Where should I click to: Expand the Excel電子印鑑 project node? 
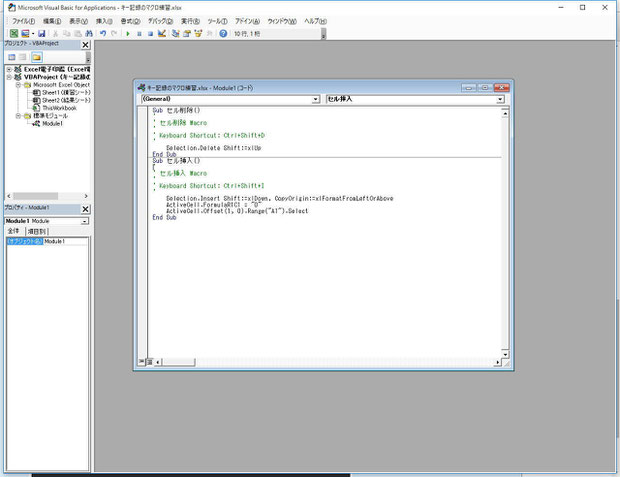click(9, 69)
